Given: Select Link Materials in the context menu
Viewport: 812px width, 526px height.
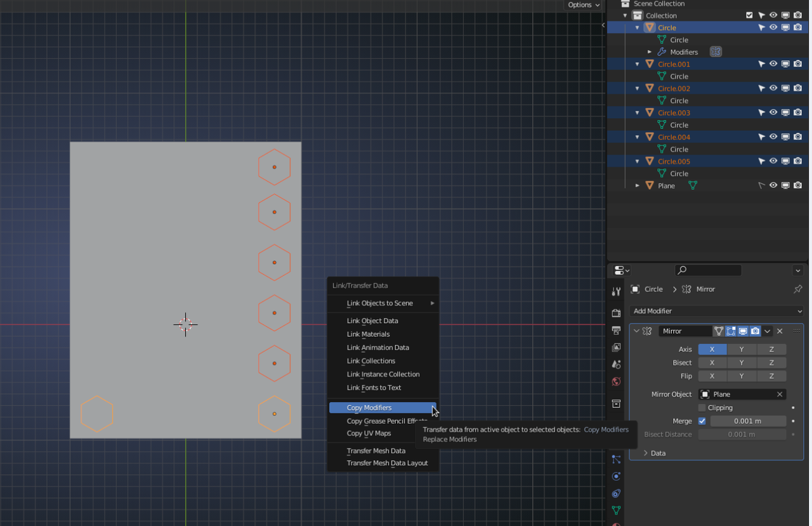Looking at the screenshot, I should (x=368, y=334).
